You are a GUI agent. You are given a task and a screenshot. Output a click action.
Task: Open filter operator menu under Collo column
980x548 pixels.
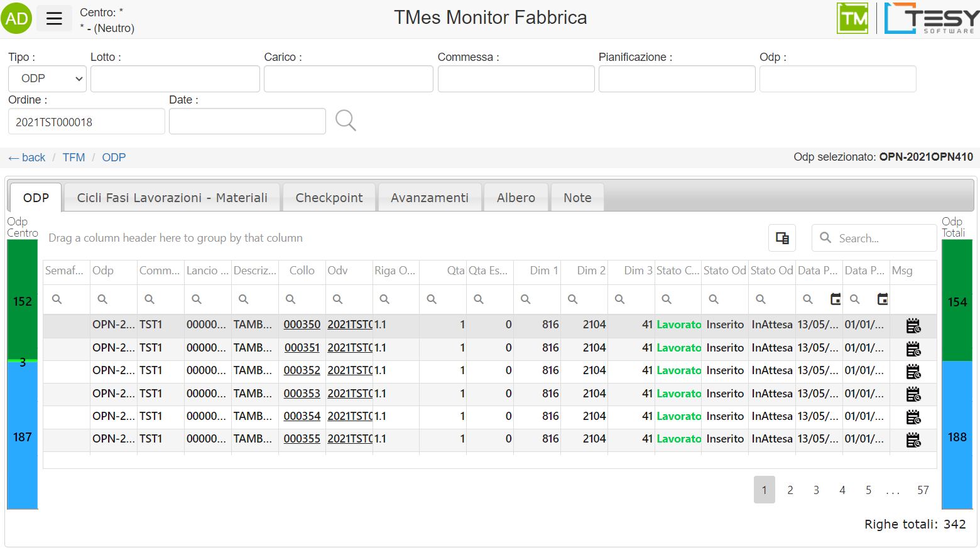pos(290,299)
